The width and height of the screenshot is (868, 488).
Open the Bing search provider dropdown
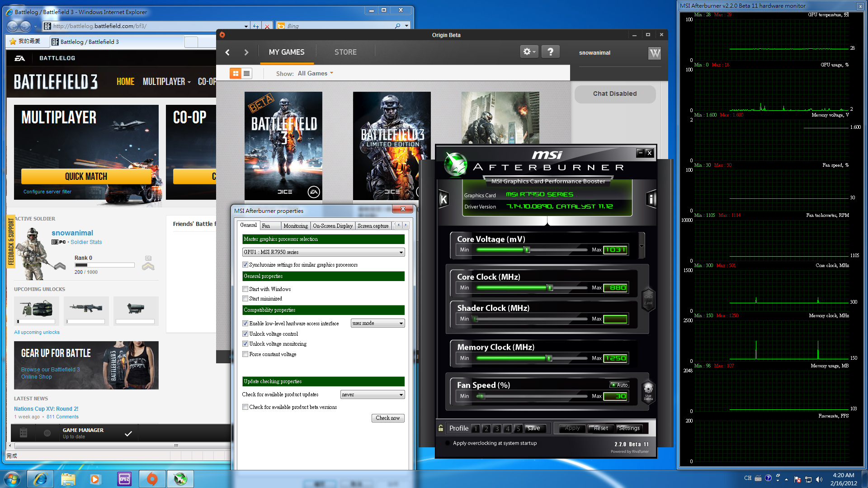406,26
